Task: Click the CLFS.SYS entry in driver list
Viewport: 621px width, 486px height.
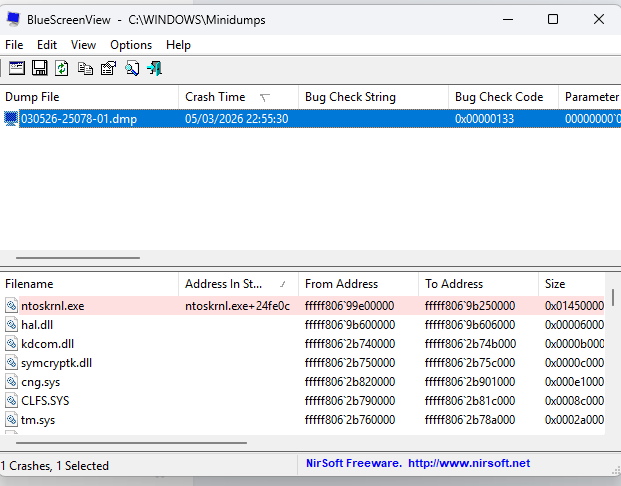Action: point(46,401)
